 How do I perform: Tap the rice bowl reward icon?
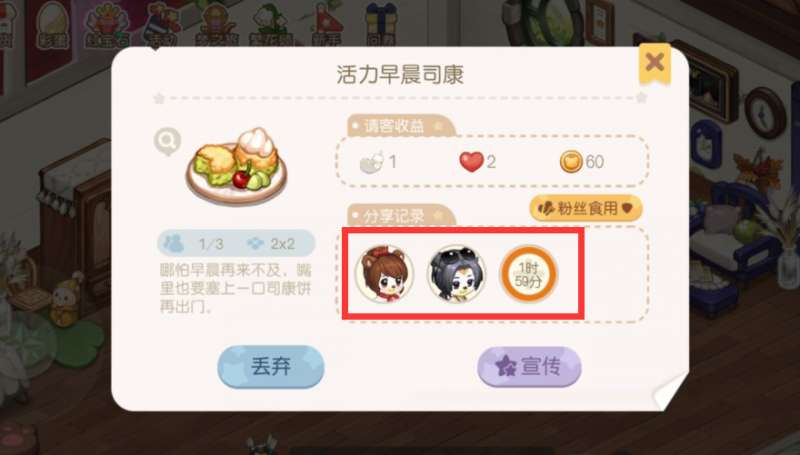pos(372,163)
